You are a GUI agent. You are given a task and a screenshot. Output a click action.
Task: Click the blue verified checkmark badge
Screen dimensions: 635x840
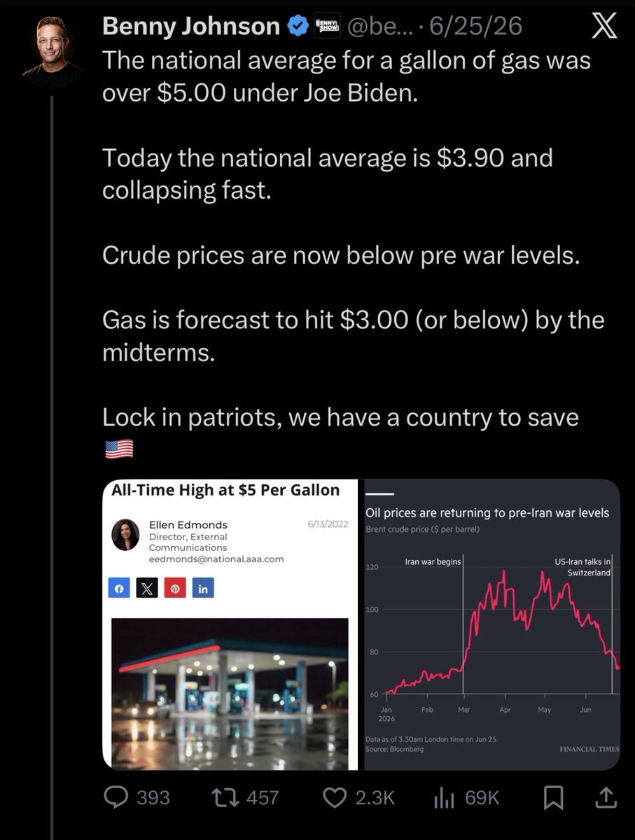click(298, 27)
